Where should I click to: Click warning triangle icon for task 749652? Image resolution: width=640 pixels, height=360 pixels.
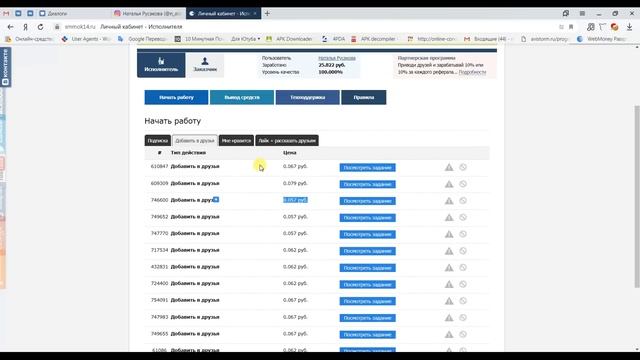point(449,218)
